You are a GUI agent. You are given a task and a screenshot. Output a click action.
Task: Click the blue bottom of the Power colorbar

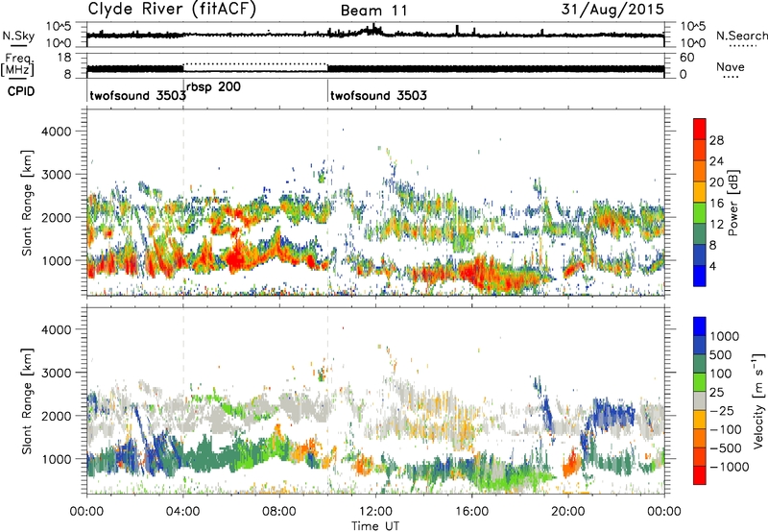(x=700, y=276)
